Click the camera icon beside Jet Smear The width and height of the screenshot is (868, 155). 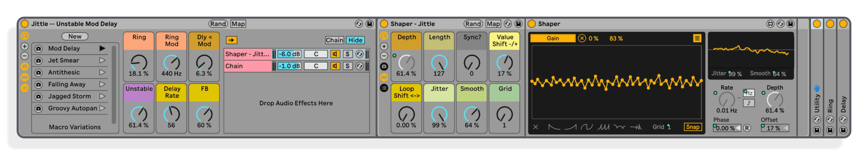pyautogui.click(x=39, y=61)
